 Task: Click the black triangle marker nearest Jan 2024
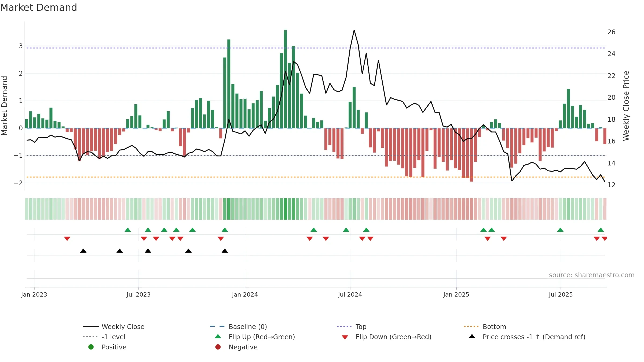[x=225, y=251]
